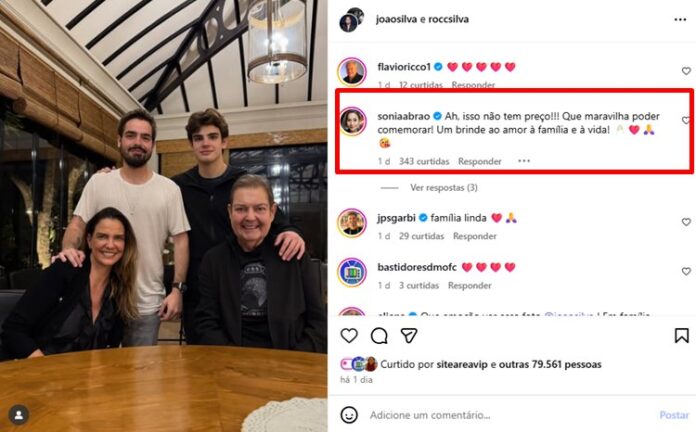
Task: Like jpsgarbi's comment
Action: point(686,222)
